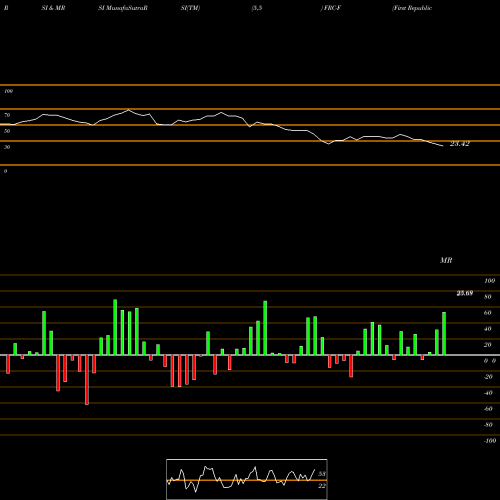Click the deepest red bar in MR histogram

[87, 380]
